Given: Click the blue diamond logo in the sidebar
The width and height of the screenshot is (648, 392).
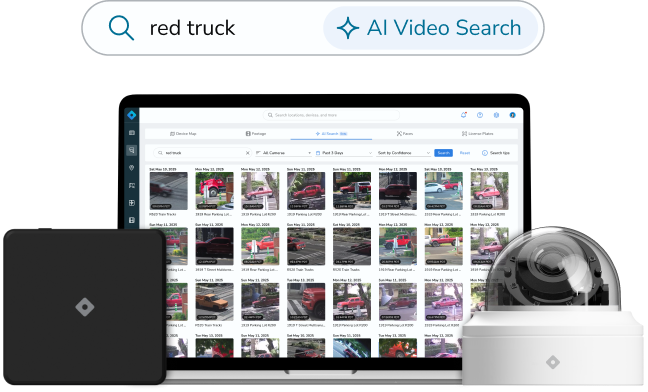Looking at the screenshot, I should (132, 115).
